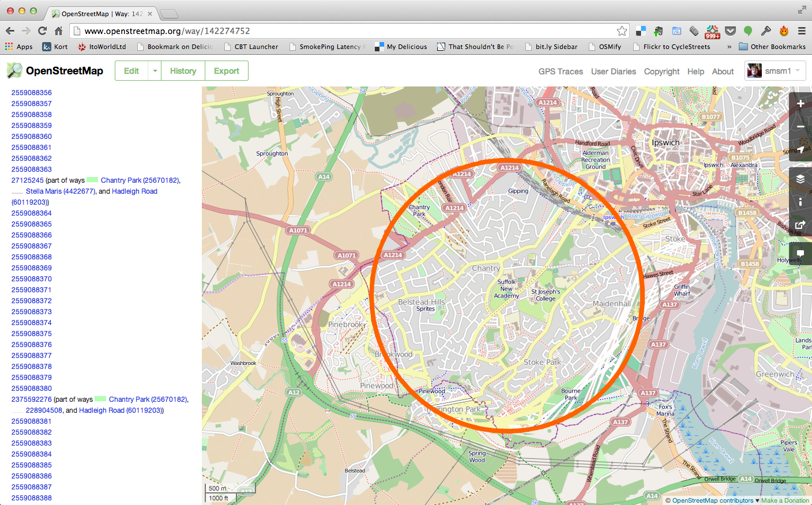This screenshot has width=812, height=505.
Task: Open the Delicious extension icon
Action: [x=641, y=31]
